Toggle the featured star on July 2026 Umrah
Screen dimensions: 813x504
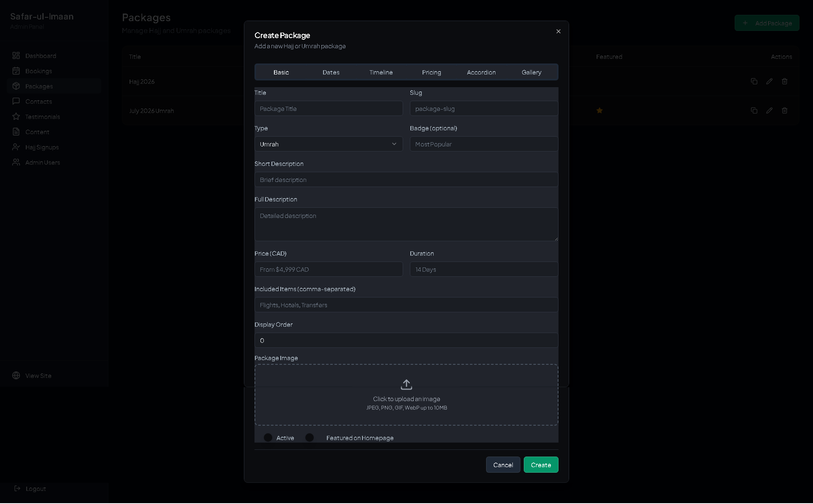[x=600, y=110]
